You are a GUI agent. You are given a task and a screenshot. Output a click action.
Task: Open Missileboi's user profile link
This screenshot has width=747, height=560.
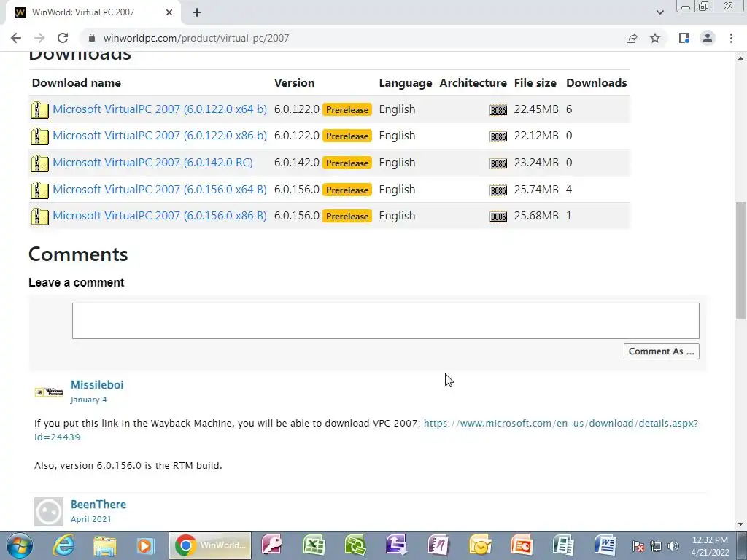(97, 385)
